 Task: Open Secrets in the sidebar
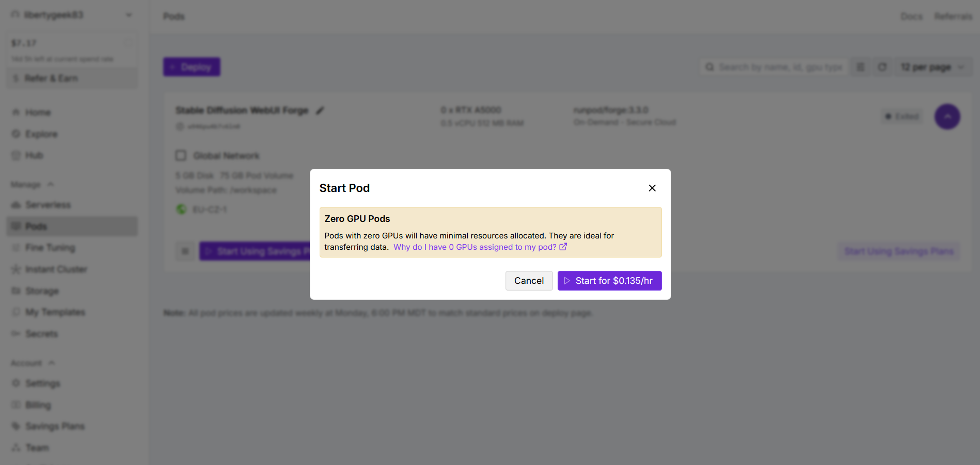(x=41, y=334)
